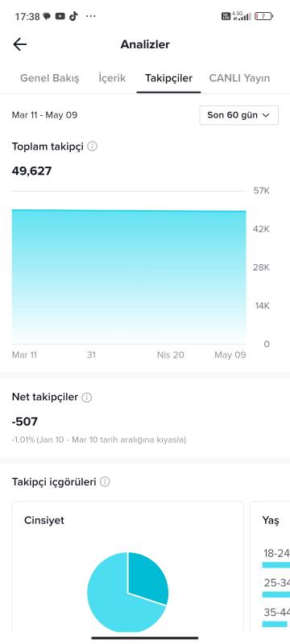The width and height of the screenshot is (290, 644).
Task: Tap the signal strength bars icon
Action: tap(246, 17)
